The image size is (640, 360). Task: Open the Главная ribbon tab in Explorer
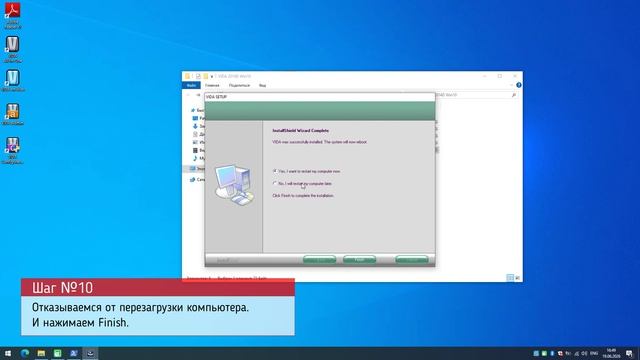(x=212, y=85)
